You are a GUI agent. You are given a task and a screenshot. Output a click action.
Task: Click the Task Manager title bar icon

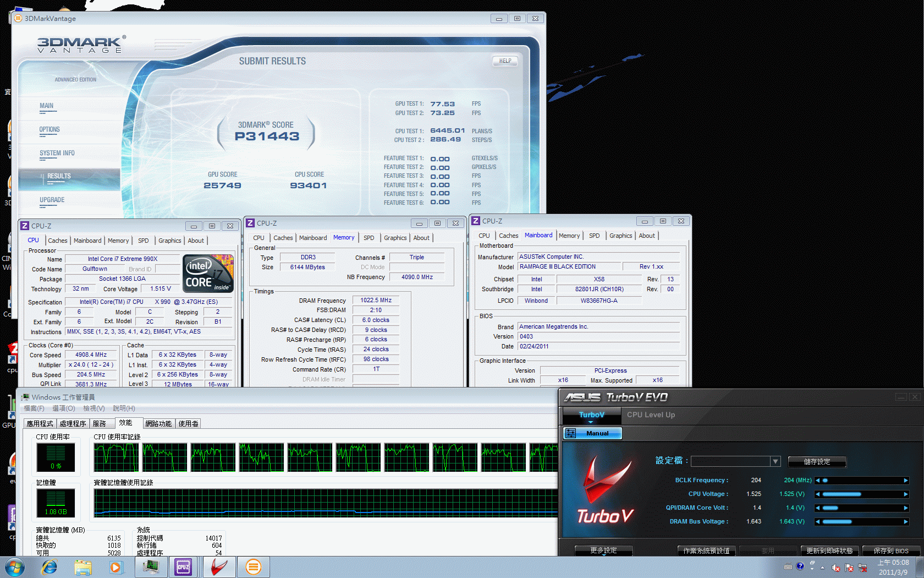(x=25, y=397)
